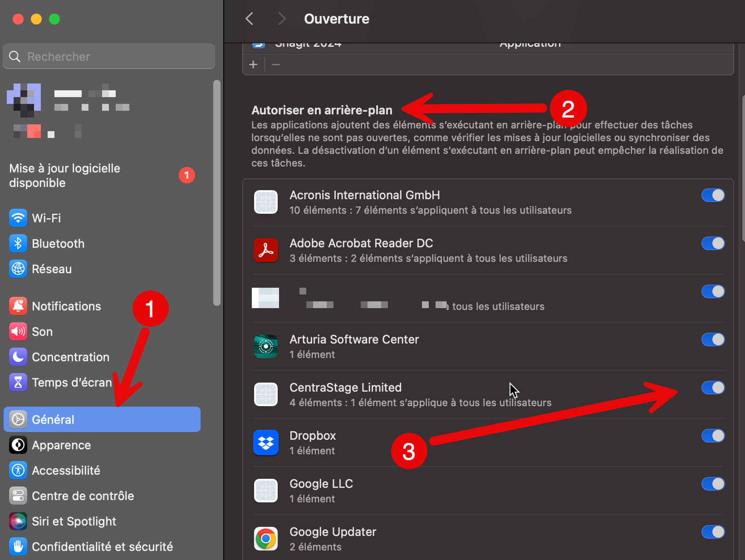This screenshot has height=560, width=745.
Task: Remove login item with minus button
Action: pyautogui.click(x=276, y=65)
